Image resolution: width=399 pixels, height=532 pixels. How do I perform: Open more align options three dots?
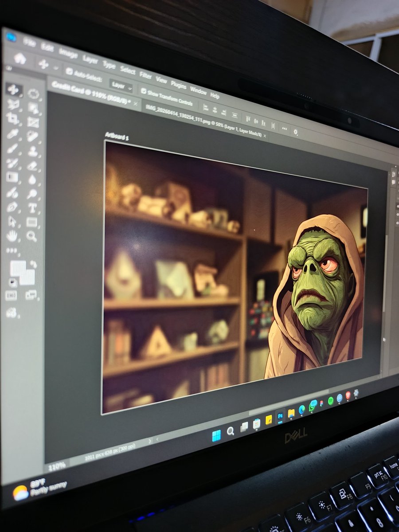(x=284, y=129)
